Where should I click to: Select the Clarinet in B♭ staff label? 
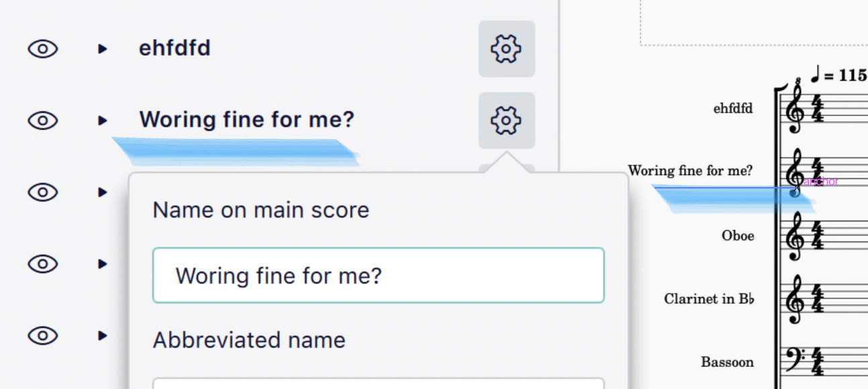(708, 299)
